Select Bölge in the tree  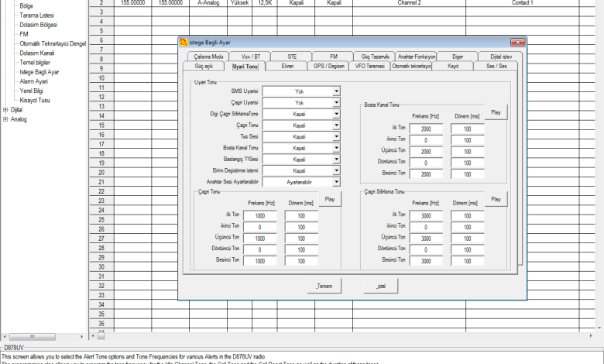click(26, 5)
